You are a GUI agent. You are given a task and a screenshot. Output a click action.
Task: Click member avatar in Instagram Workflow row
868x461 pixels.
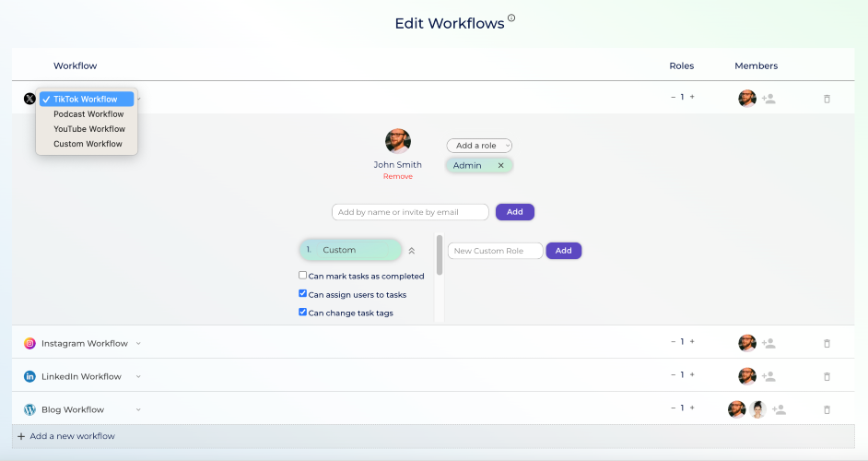click(x=747, y=344)
